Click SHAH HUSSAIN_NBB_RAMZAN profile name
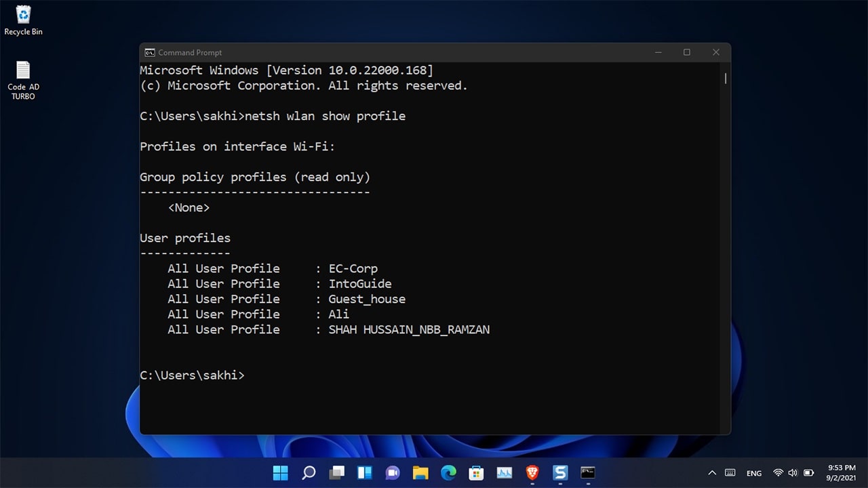The width and height of the screenshot is (868, 488). click(x=409, y=329)
